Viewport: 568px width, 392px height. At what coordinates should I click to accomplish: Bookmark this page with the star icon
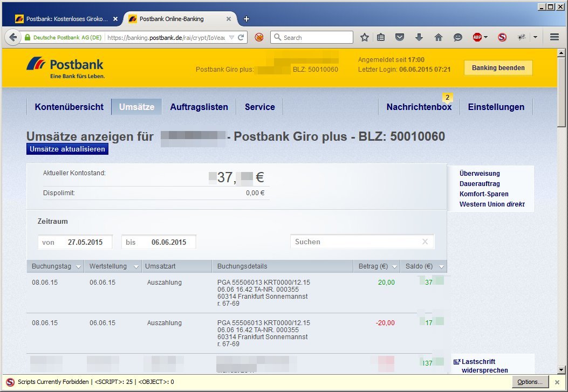pyautogui.click(x=365, y=37)
